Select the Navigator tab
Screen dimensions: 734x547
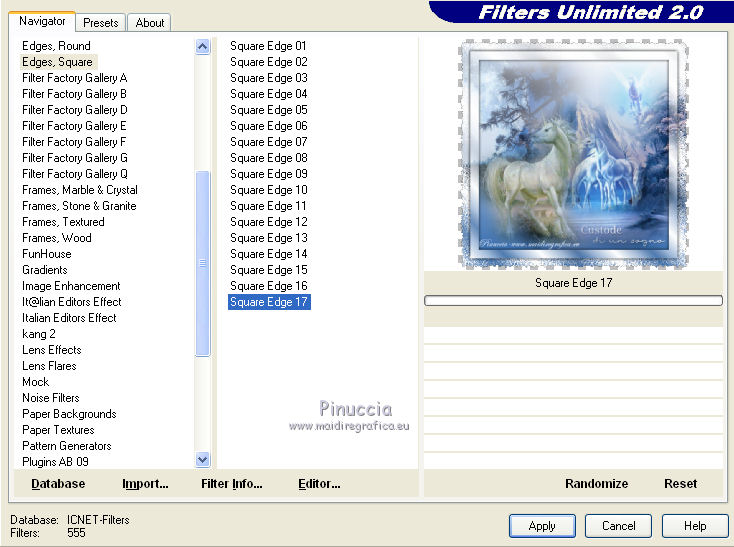pos(42,21)
